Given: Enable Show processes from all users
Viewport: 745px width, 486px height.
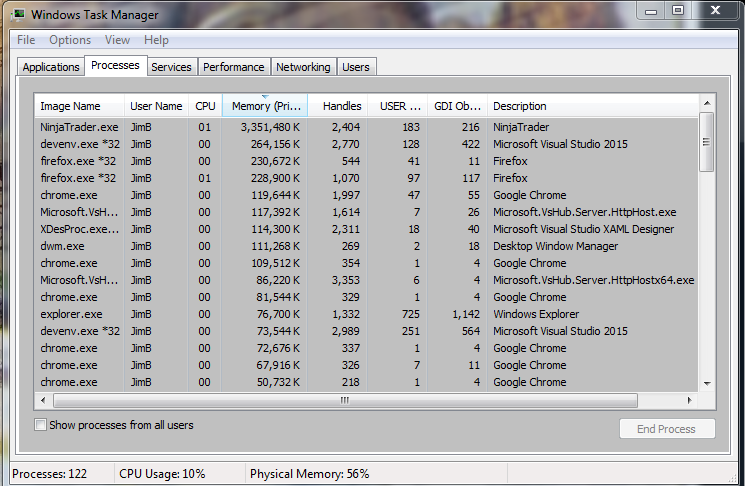Looking at the screenshot, I should point(41,425).
